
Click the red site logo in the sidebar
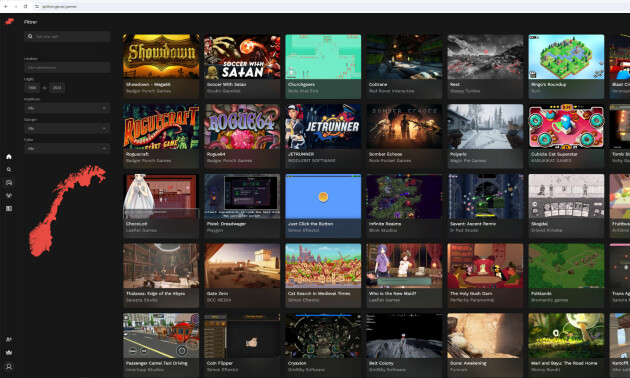point(9,21)
